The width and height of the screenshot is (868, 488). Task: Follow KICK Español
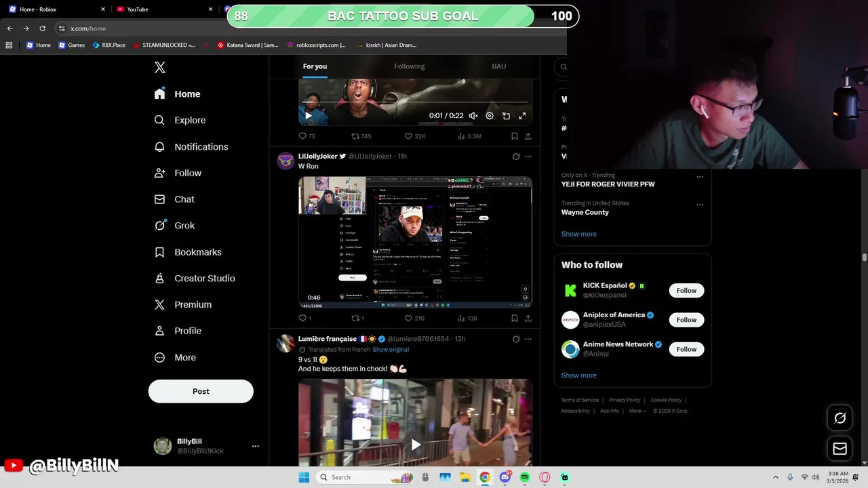(x=686, y=291)
